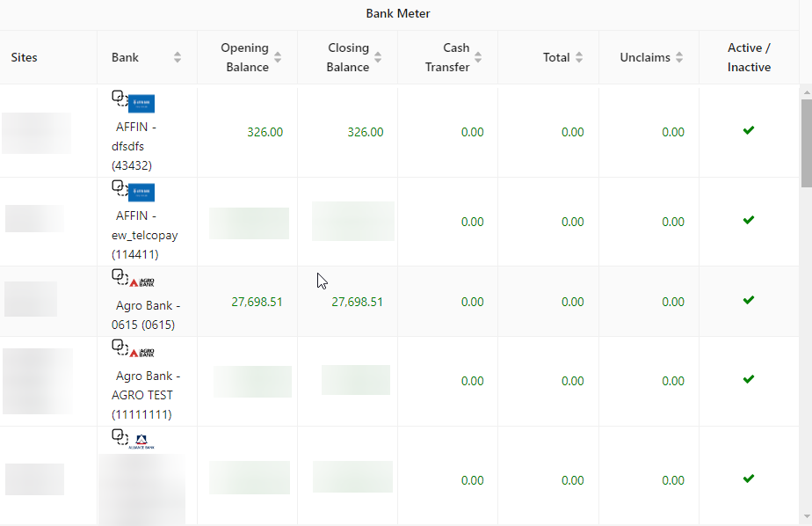Select the AFFIN bank logo on ew_telcopay row
This screenshot has width=812, height=526.
point(143,192)
